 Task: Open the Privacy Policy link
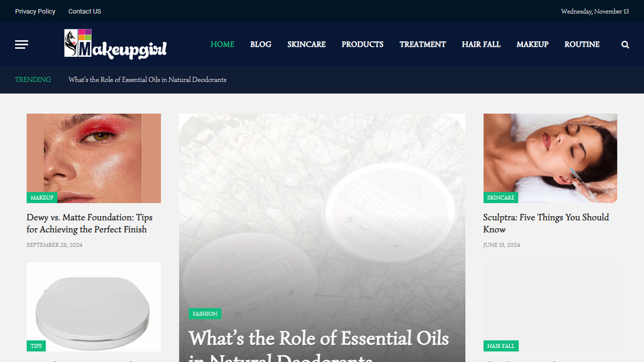(35, 11)
